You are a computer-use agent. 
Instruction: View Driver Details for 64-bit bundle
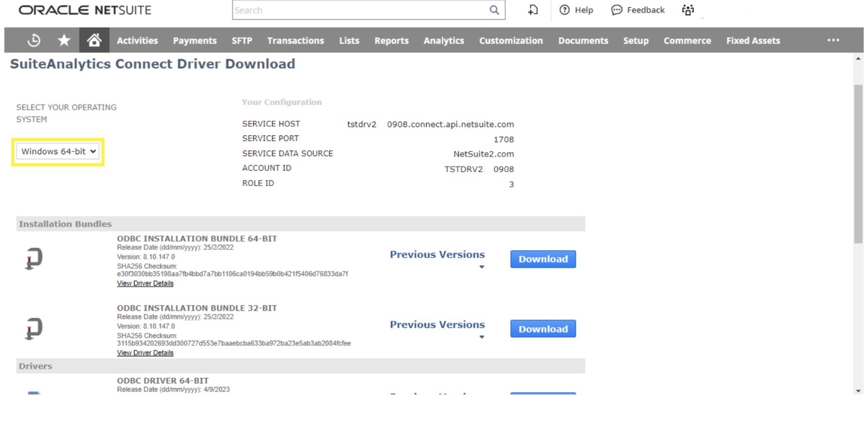(x=145, y=283)
